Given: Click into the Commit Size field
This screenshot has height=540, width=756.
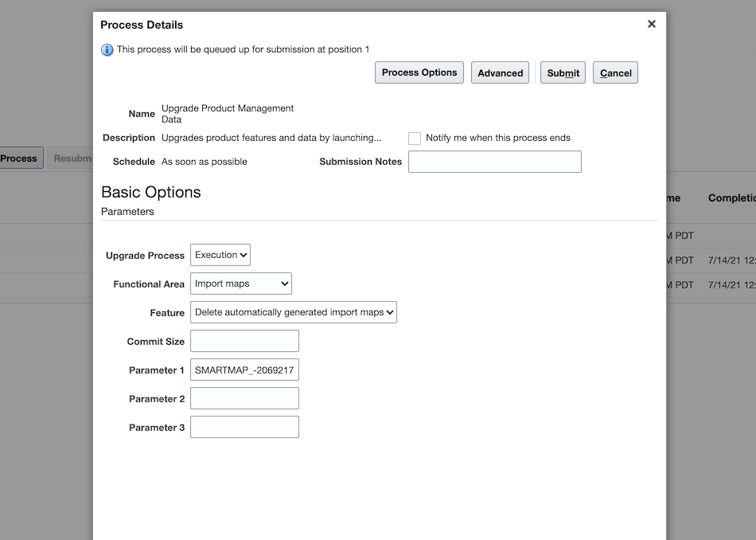Looking at the screenshot, I should (x=244, y=341).
